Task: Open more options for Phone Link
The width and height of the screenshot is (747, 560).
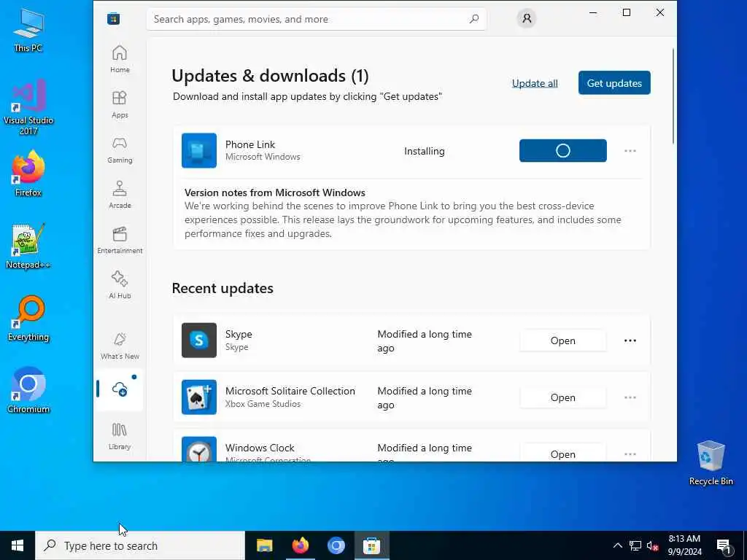Action: pyautogui.click(x=630, y=150)
